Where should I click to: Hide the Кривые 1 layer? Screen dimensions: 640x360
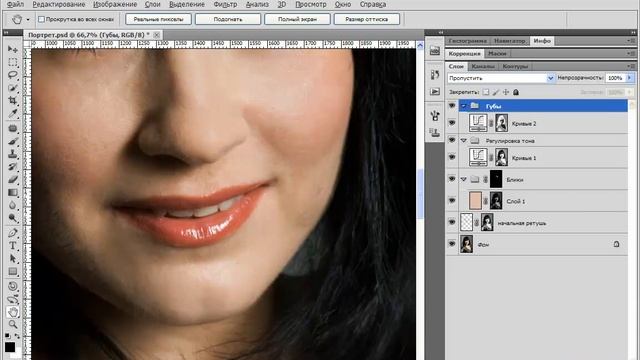tap(452, 157)
